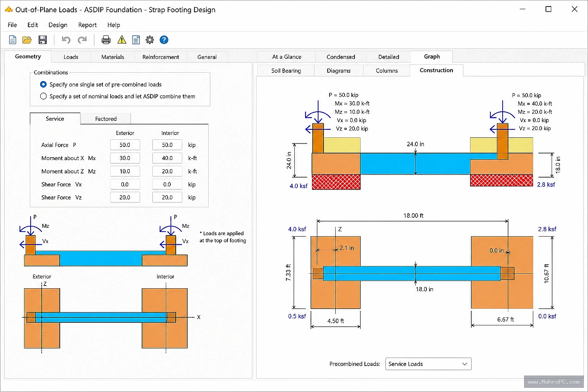
Task: Click the '6.67 ft' footing width label
Action: (505, 319)
